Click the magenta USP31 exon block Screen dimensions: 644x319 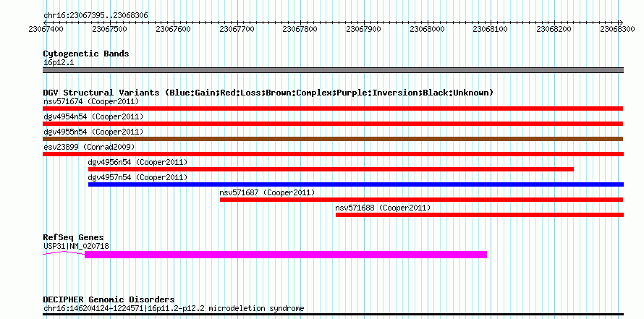286,255
